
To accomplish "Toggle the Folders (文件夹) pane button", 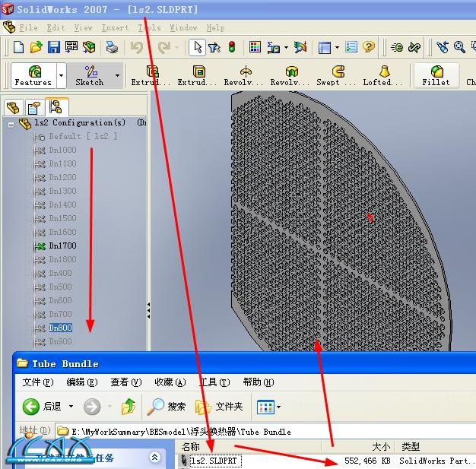I will click(219, 407).
